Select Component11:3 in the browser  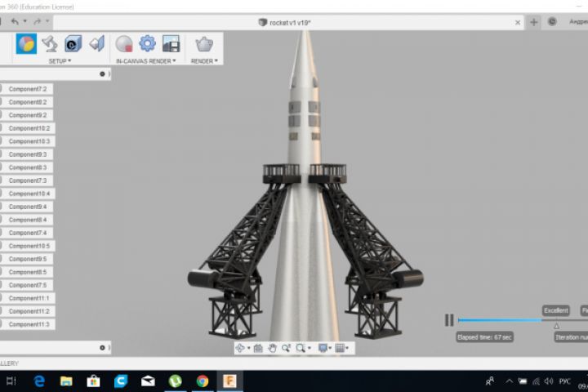[28, 324]
